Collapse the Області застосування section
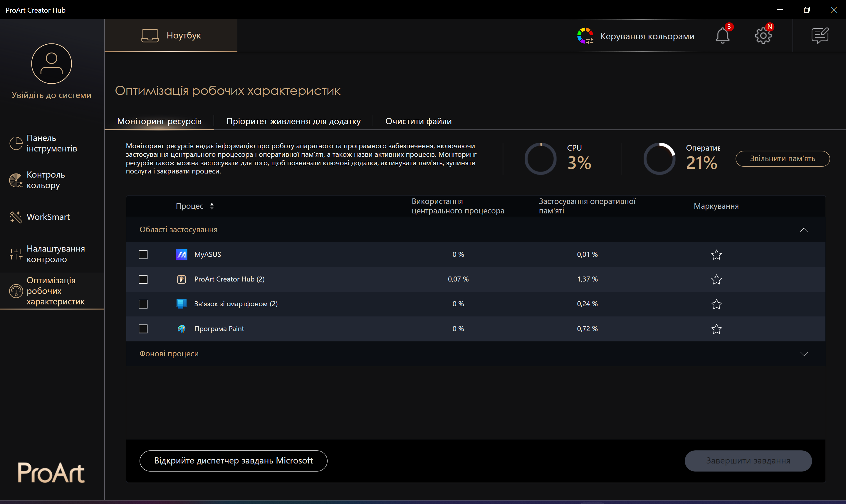This screenshot has width=846, height=504. point(804,230)
